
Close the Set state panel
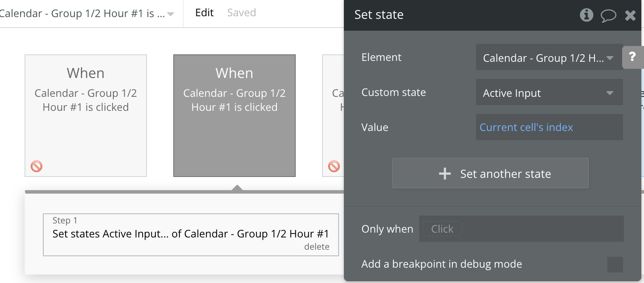point(630,15)
